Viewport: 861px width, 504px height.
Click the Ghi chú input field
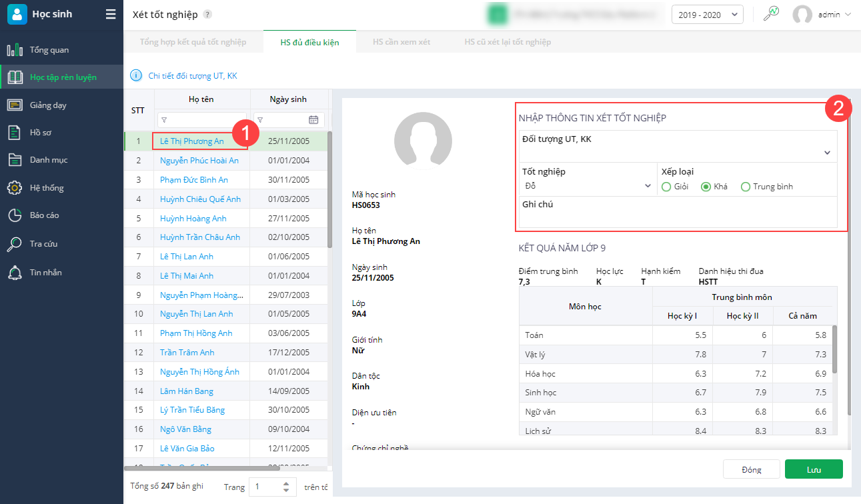(x=678, y=218)
